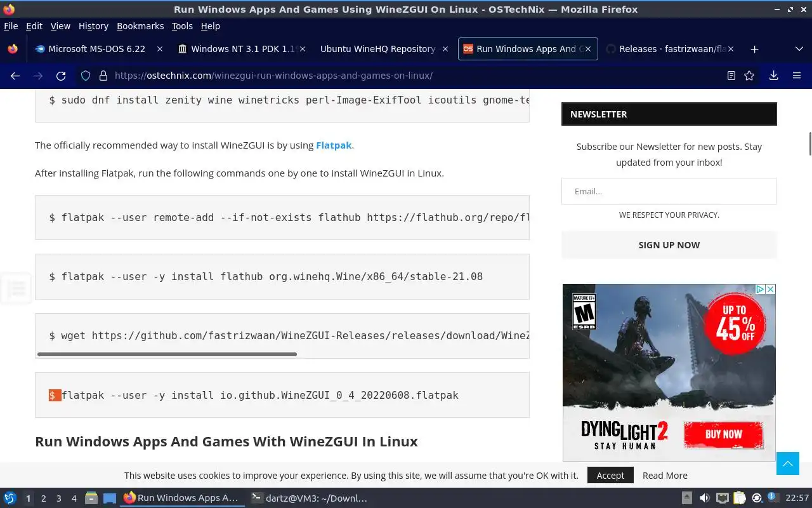This screenshot has width=812, height=508.
Task: Close the Releases fastrizwaan tab
Action: 730,49
